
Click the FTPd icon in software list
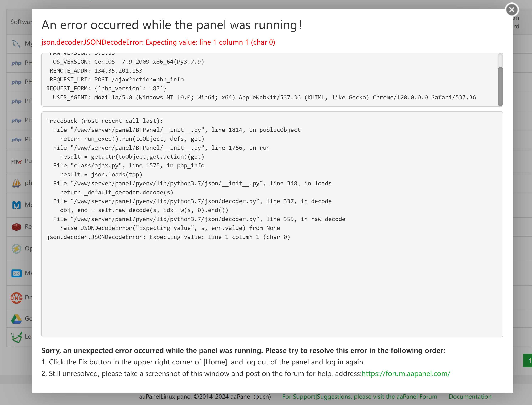point(16,161)
